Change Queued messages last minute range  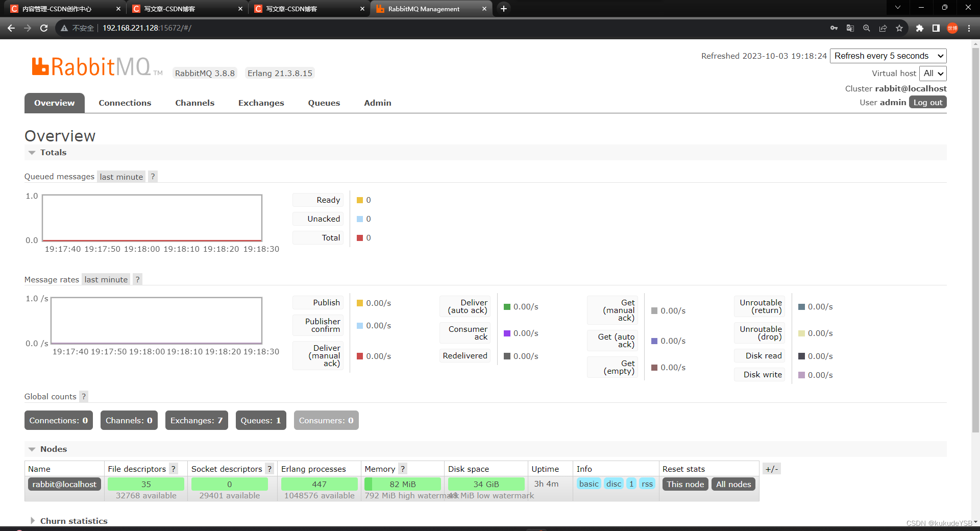coord(121,177)
